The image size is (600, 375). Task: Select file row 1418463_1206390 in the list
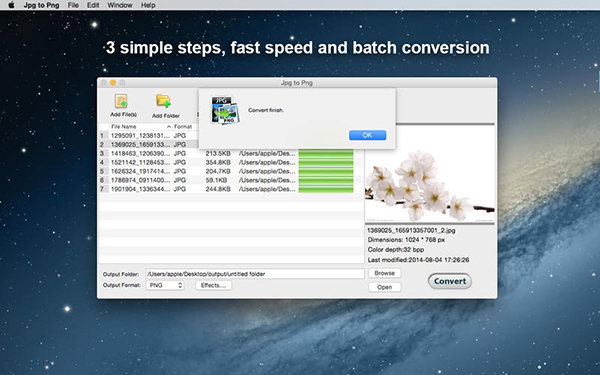(x=231, y=153)
